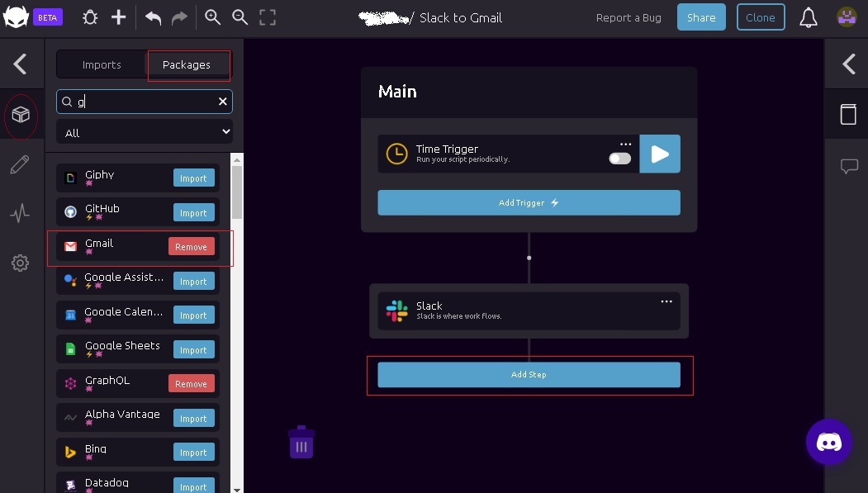868x493 pixels.
Task: Click the Clone button
Action: [x=761, y=17]
